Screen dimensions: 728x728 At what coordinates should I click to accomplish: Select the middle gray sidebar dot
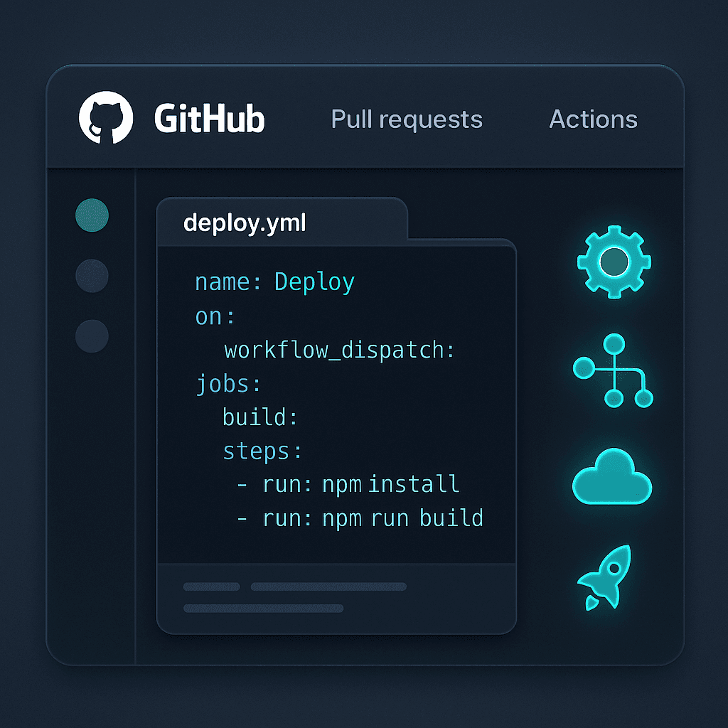click(92, 276)
